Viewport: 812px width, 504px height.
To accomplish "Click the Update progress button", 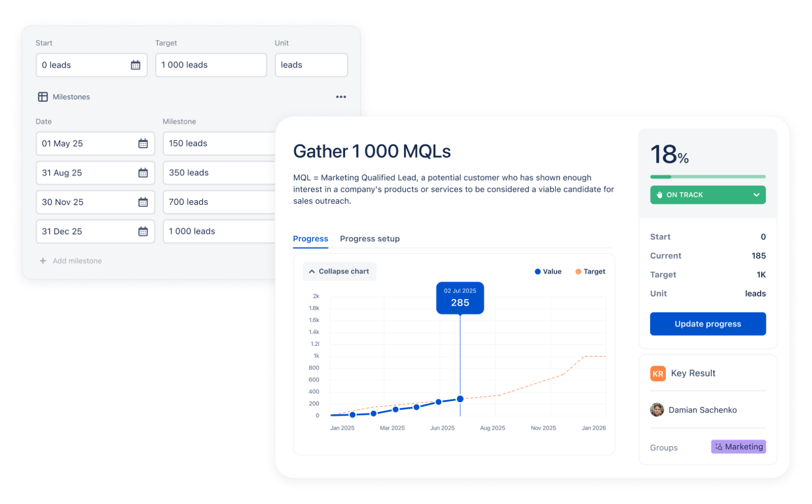I will point(708,324).
